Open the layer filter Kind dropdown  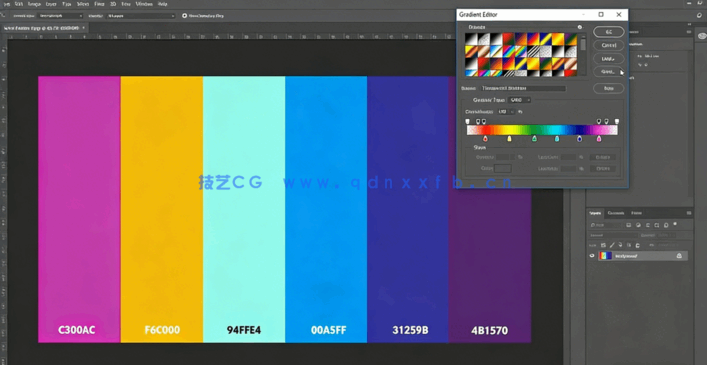point(605,225)
